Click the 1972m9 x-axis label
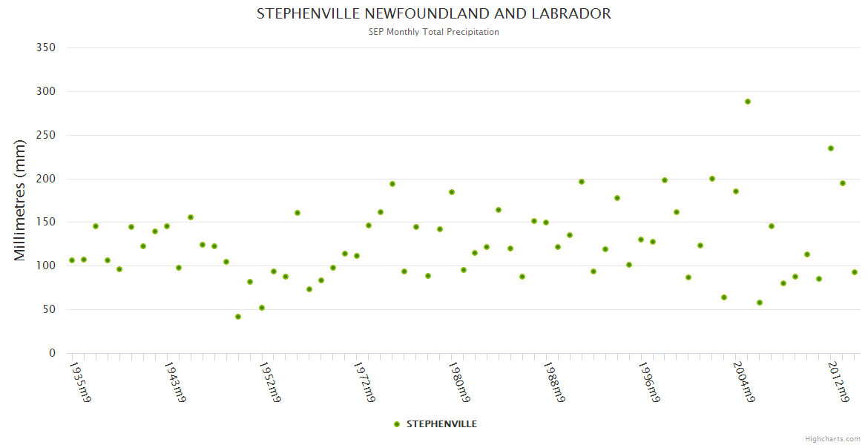The height and width of the screenshot is (445, 868). coord(364,382)
